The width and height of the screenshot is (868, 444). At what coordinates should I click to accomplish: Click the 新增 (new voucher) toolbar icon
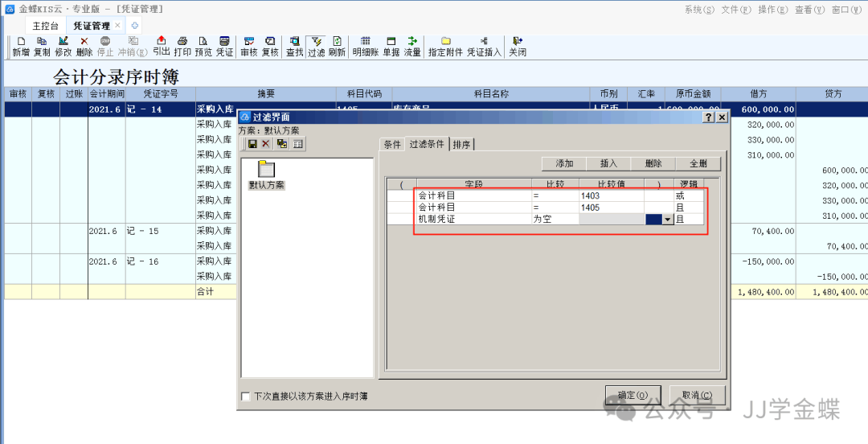coord(21,46)
